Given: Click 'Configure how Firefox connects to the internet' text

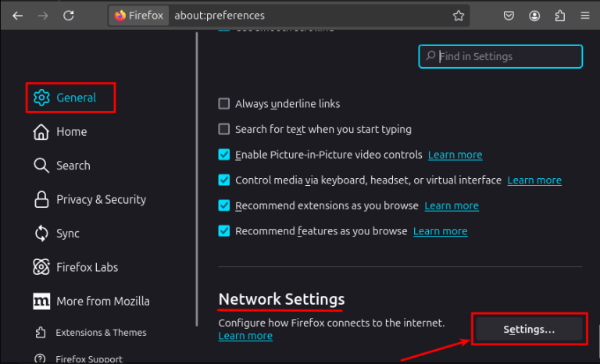Looking at the screenshot, I should [x=331, y=323].
